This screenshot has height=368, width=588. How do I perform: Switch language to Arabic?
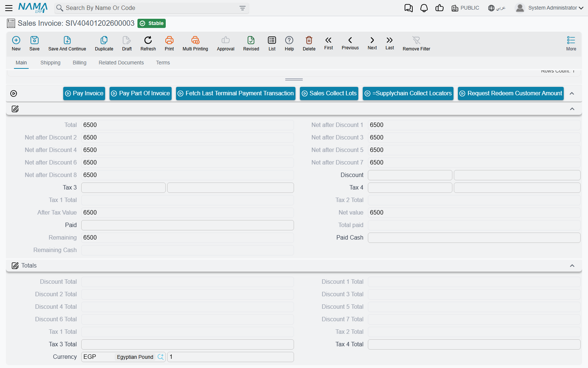coord(497,8)
